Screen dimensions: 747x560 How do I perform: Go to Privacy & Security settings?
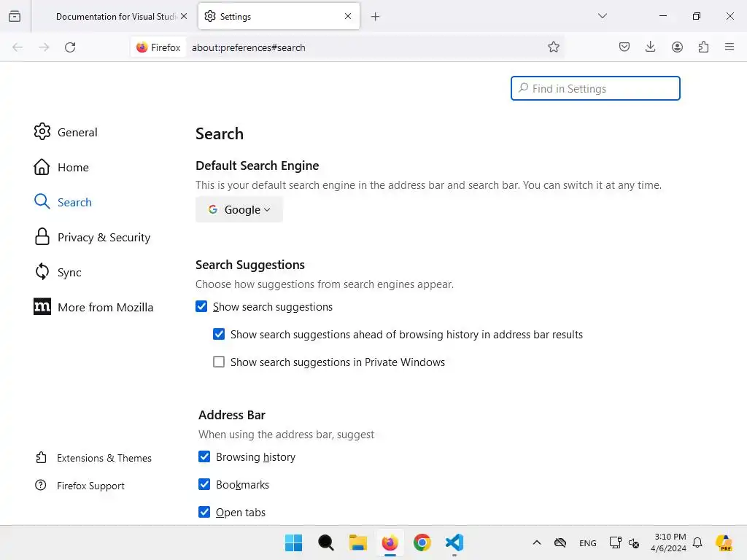(104, 238)
